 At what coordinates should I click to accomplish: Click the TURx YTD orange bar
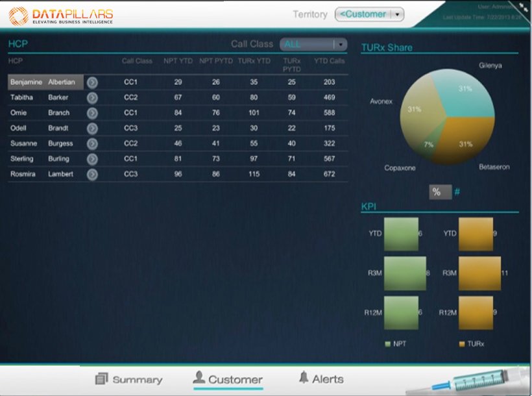pyautogui.click(x=476, y=234)
